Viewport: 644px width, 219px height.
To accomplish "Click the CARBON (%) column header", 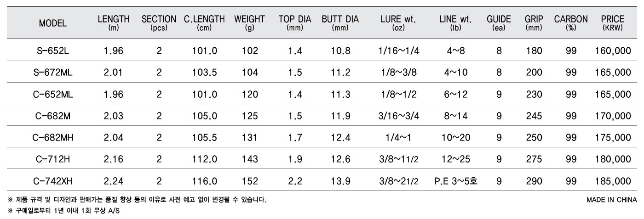I will click(x=571, y=23).
